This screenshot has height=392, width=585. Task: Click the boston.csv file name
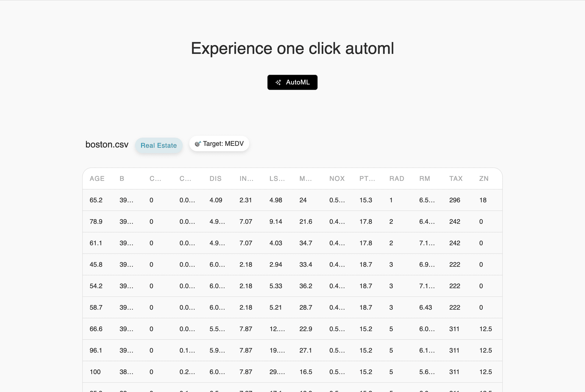pos(107,144)
